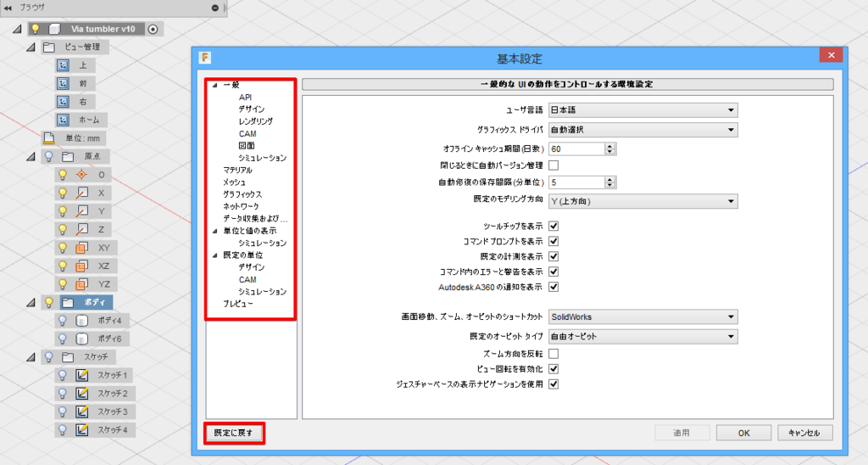Collapse the 一般 tree section arrow

(x=214, y=86)
